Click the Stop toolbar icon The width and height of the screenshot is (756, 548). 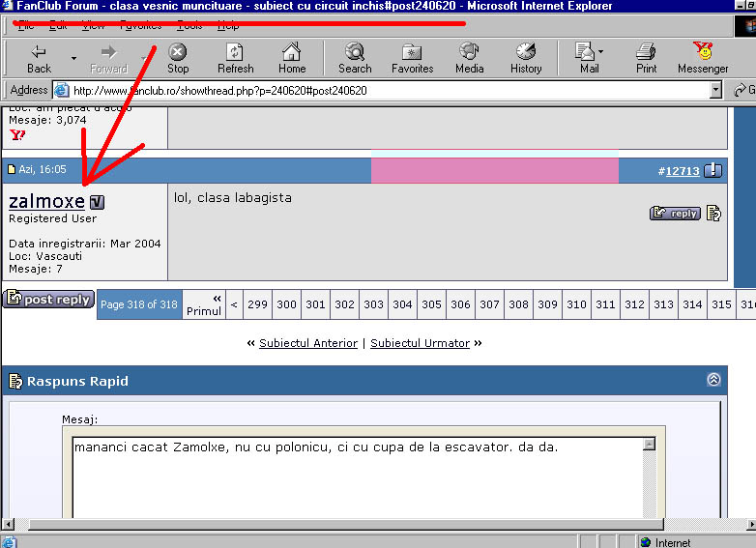(x=178, y=58)
